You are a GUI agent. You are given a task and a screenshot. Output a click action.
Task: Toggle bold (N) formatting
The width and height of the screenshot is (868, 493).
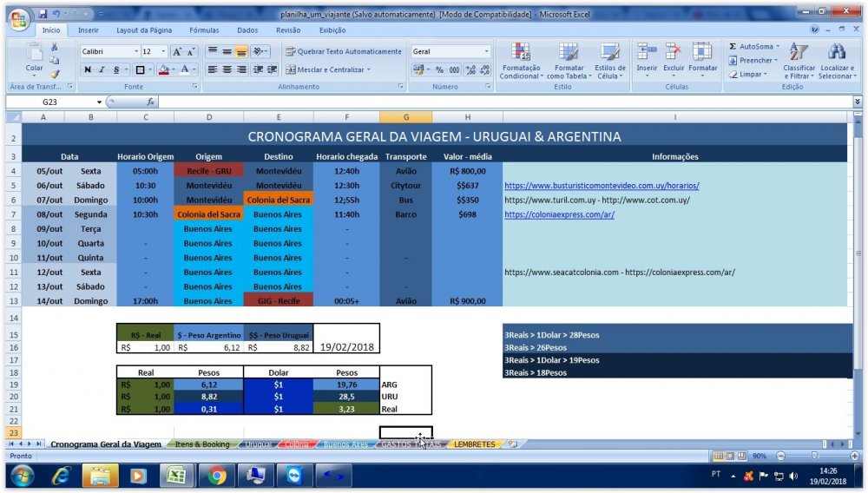pos(88,69)
